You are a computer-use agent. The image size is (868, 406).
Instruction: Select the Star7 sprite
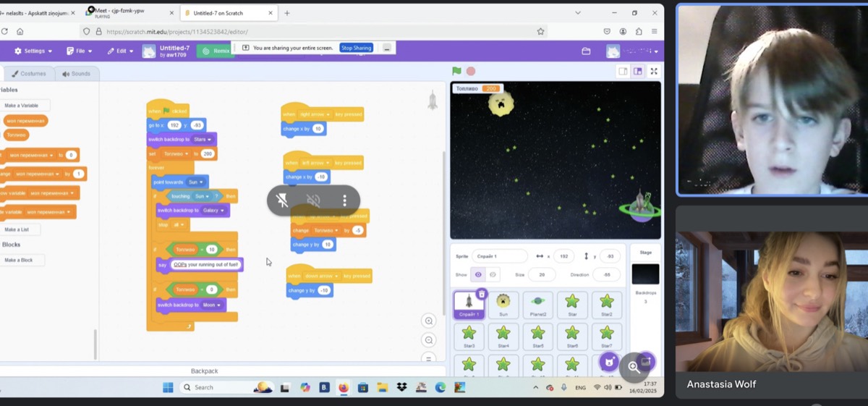(x=606, y=337)
